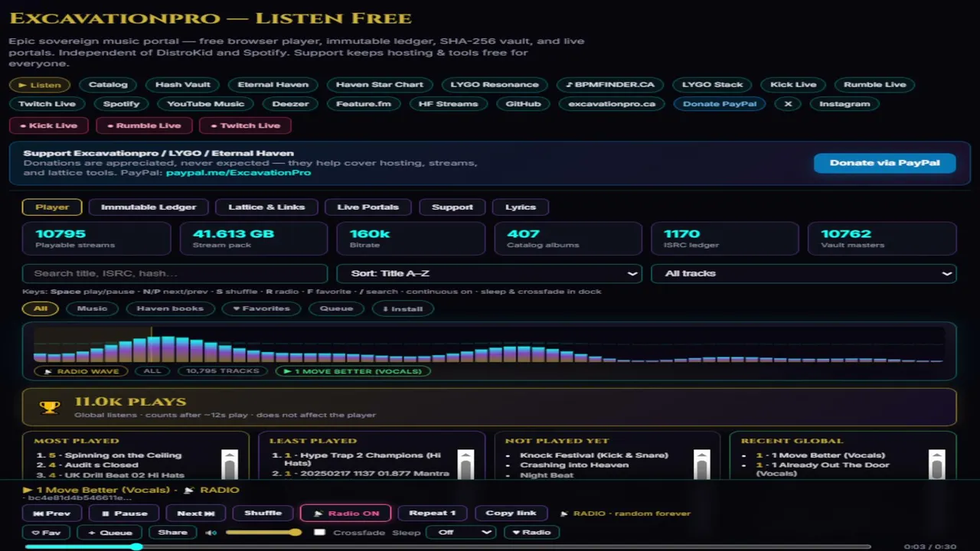Click the volume speaker icon

tap(211, 533)
